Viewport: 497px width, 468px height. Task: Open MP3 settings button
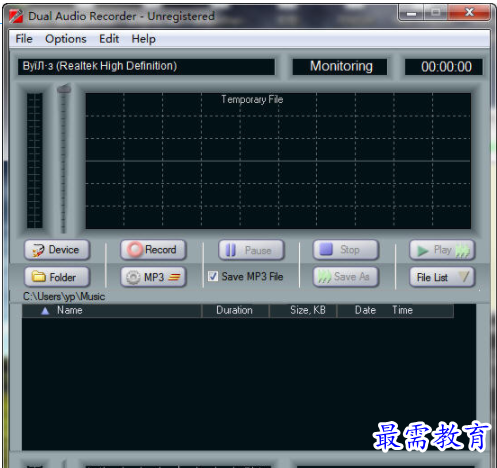click(x=153, y=277)
